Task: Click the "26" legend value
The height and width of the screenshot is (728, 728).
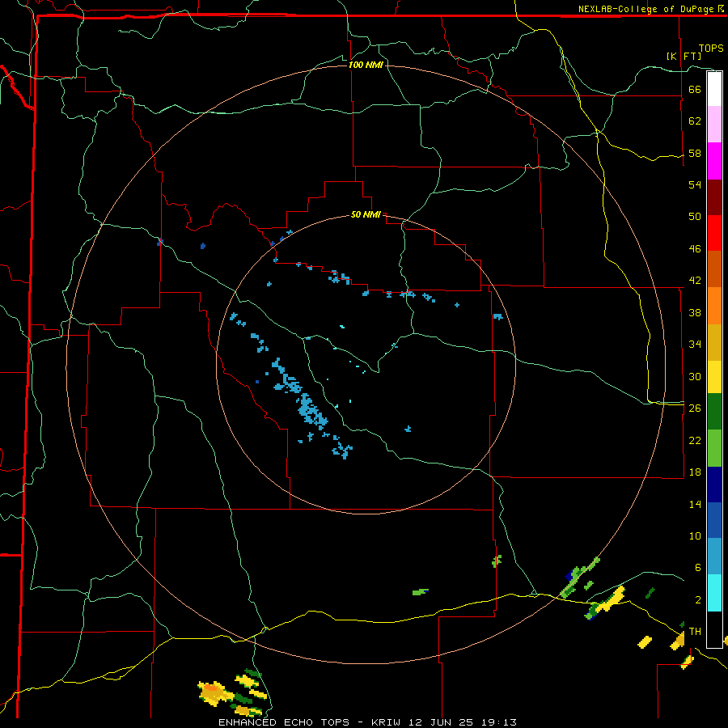Action: point(695,408)
